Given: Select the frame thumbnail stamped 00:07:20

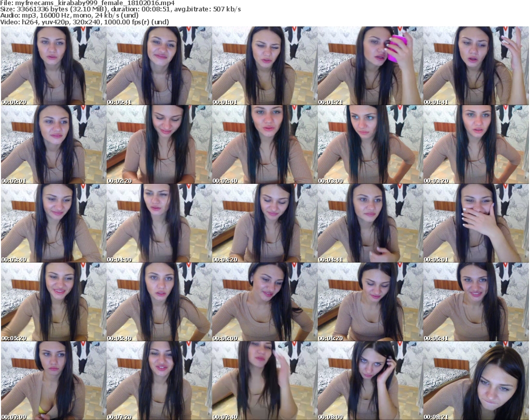Looking at the screenshot, I should [159, 381].
